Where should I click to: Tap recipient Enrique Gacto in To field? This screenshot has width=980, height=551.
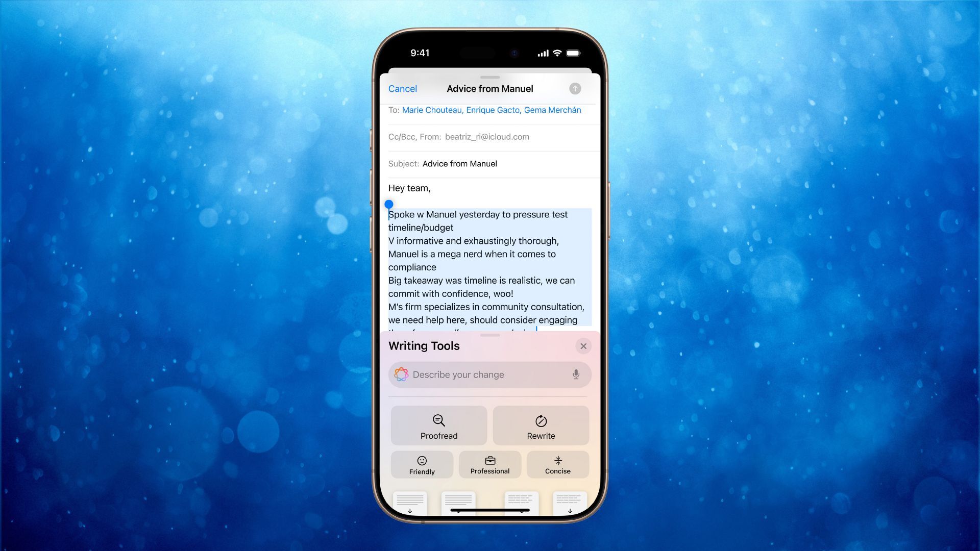pos(493,110)
